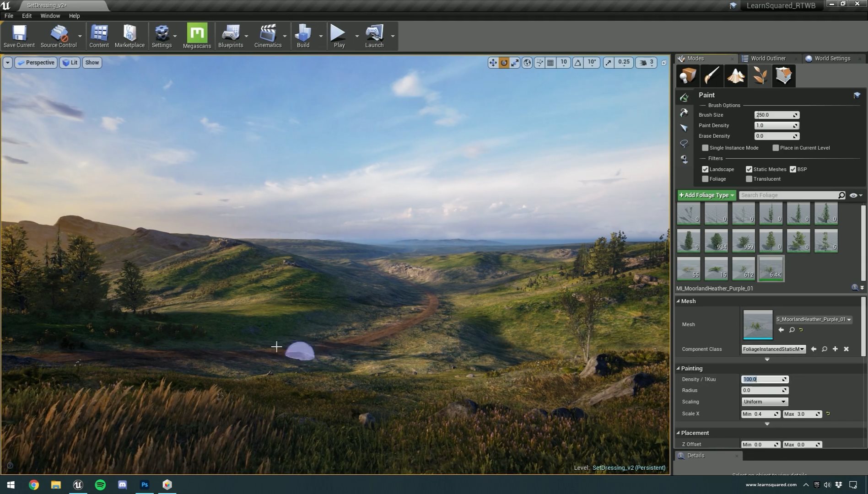Select the Place mode icon
The width and height of the screenshot is (868, 494).
687,76
